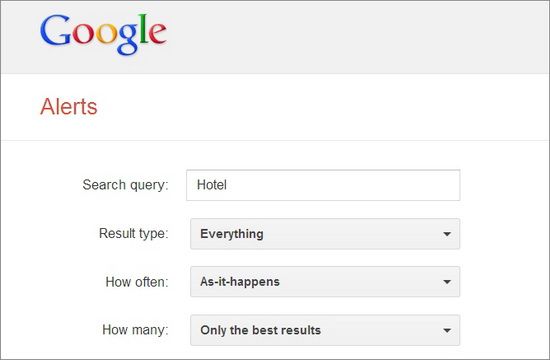Open the Only the best results dropdown
The image size is (550, 360).
pyautogui.click(x=325, y=330)
